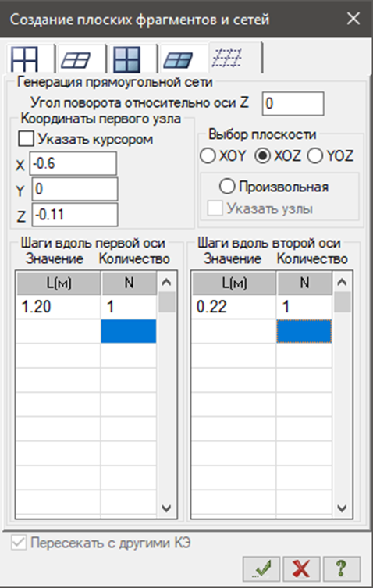Switch to beam grillage generation tab
Image resolution: width=373 pixels, height=588 pixels.
click(76, 59)
